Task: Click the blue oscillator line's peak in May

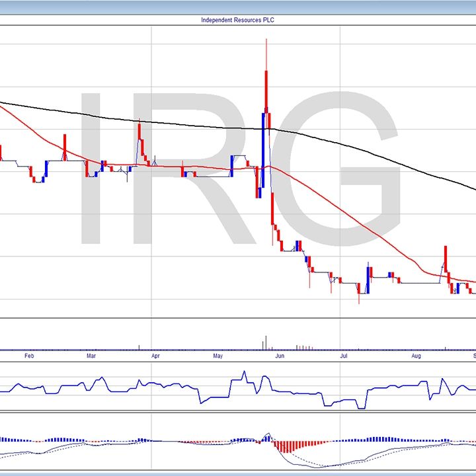Action: click(243, 374)
